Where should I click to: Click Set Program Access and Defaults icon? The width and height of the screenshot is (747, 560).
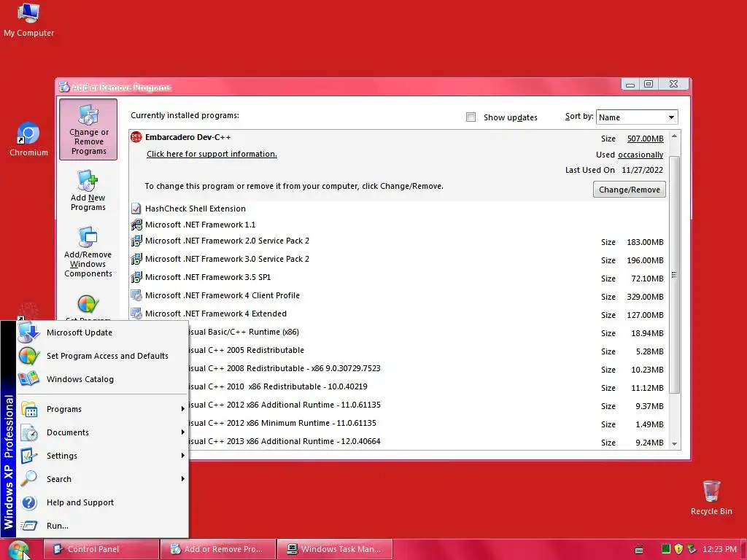click(x=28, y=356)
